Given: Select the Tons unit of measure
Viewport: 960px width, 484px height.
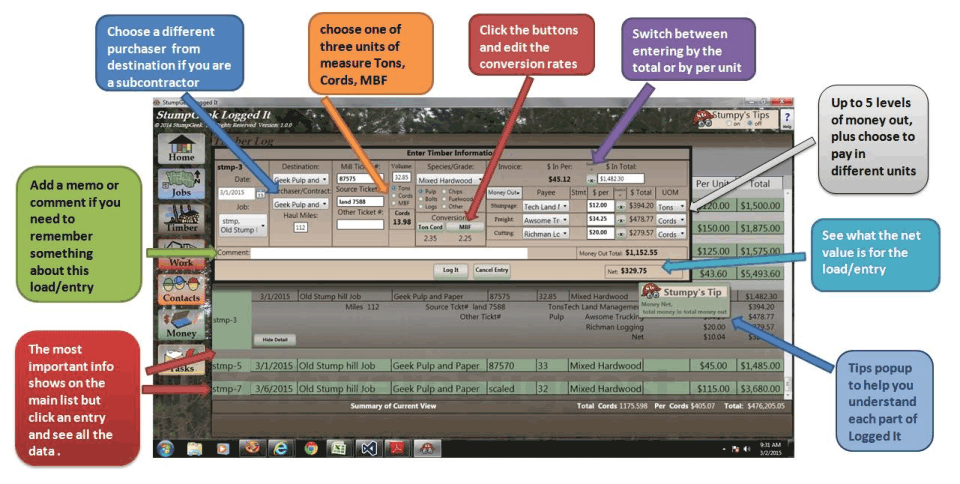Looking at the screenshot, I should click(402, 188).
